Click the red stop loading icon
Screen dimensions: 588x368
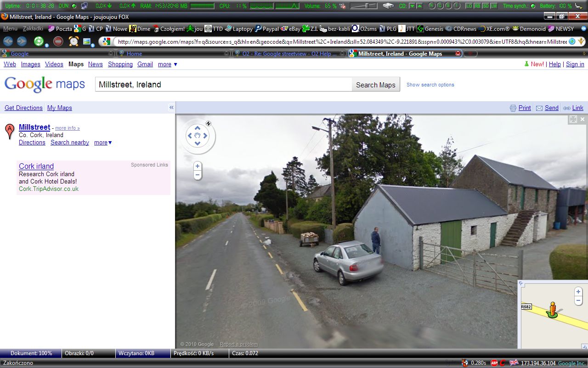click(x=58, y=41)
